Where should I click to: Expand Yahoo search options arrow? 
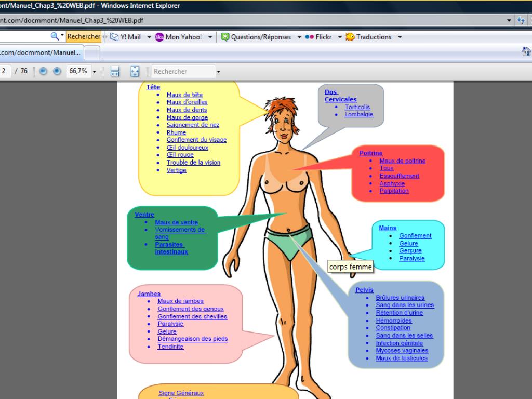[x=62, y=35]
